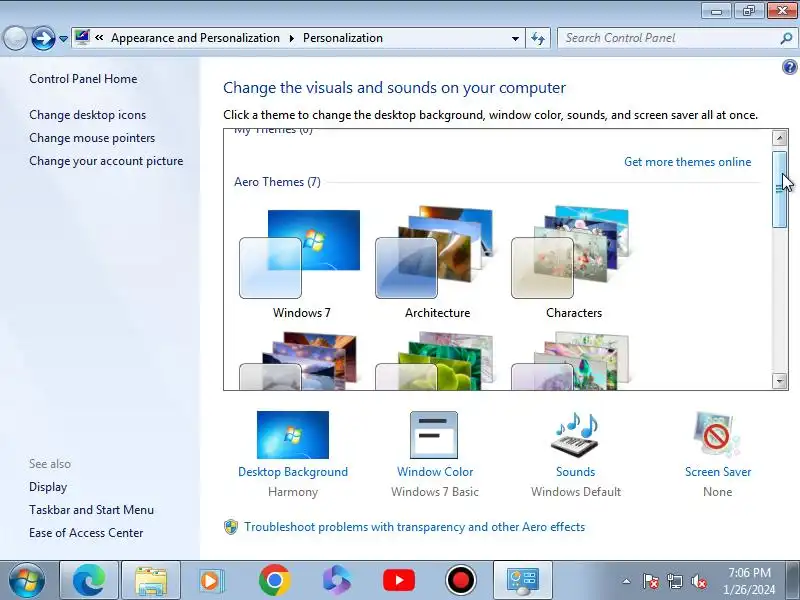
Task: Click the shield icon beside Troubleshoot link
Action: point(231,527)
